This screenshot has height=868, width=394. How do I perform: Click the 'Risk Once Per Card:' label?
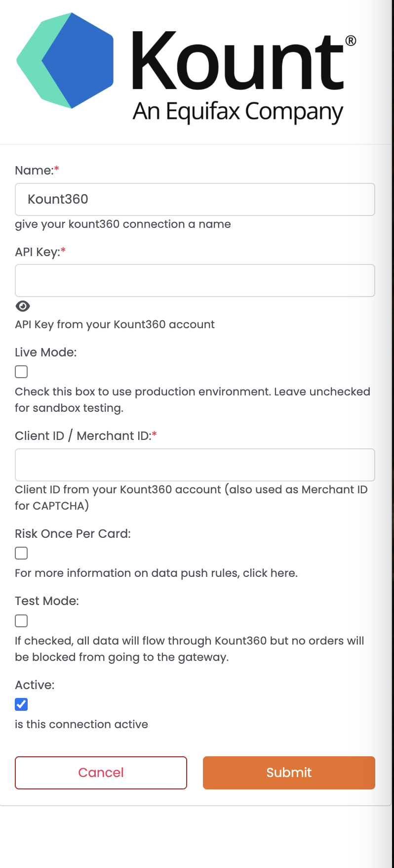pyautogui.click(x=73, y=534)
